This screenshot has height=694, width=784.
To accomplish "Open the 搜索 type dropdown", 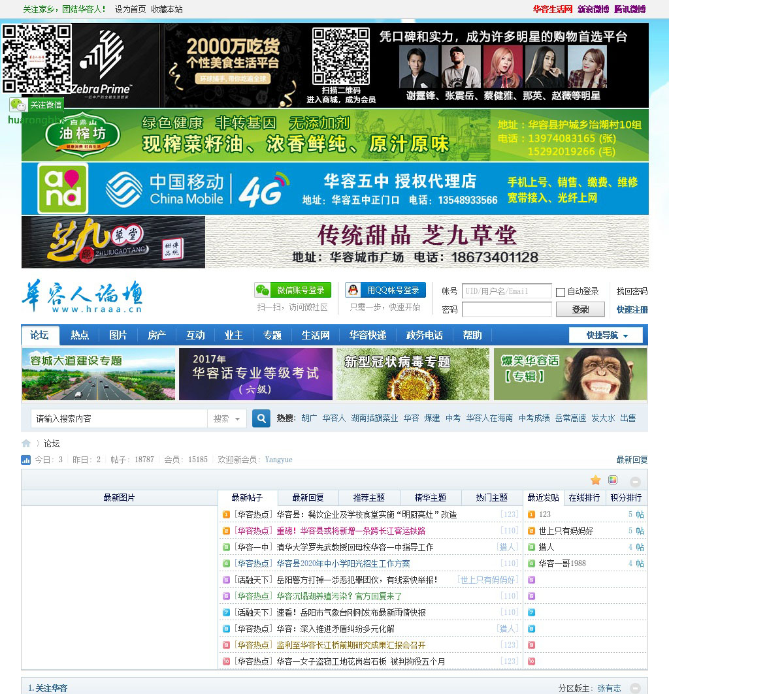I will pos(227,418).
